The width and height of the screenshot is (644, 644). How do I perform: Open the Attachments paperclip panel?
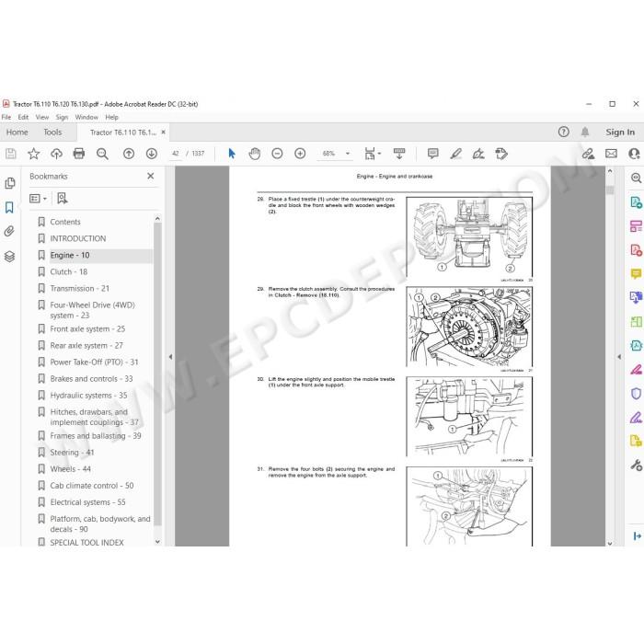coord(9,231)
